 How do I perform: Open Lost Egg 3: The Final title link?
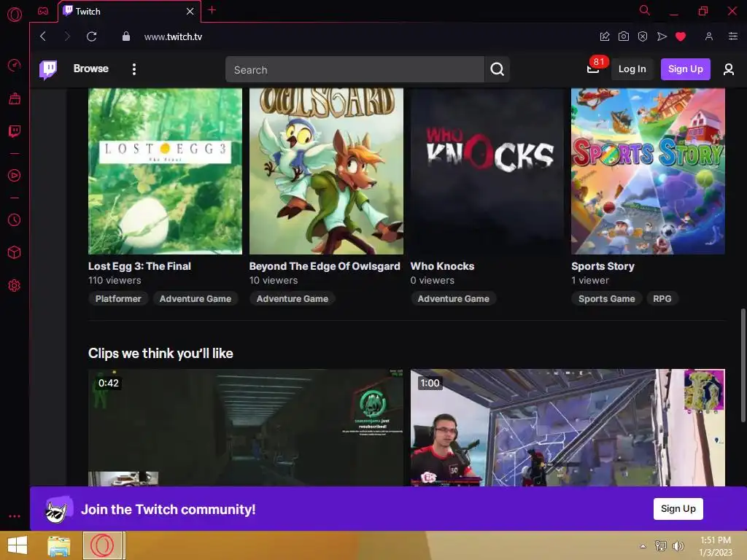139,266
